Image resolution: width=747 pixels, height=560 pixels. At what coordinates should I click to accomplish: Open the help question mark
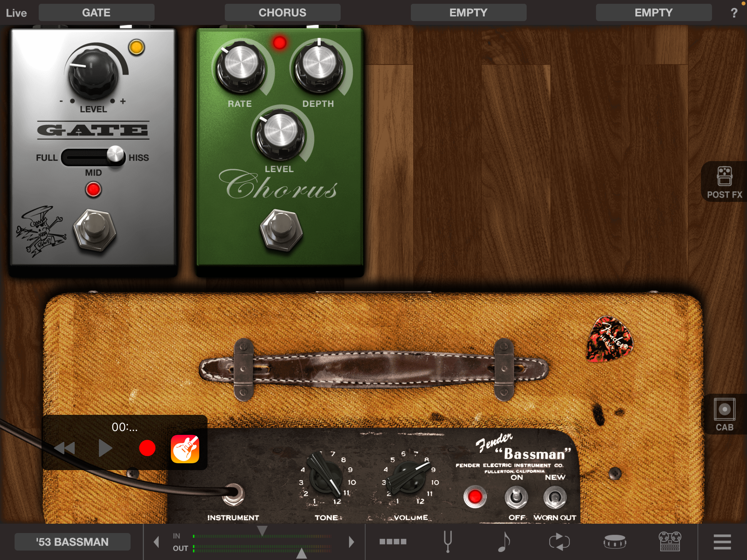(734, 13)
